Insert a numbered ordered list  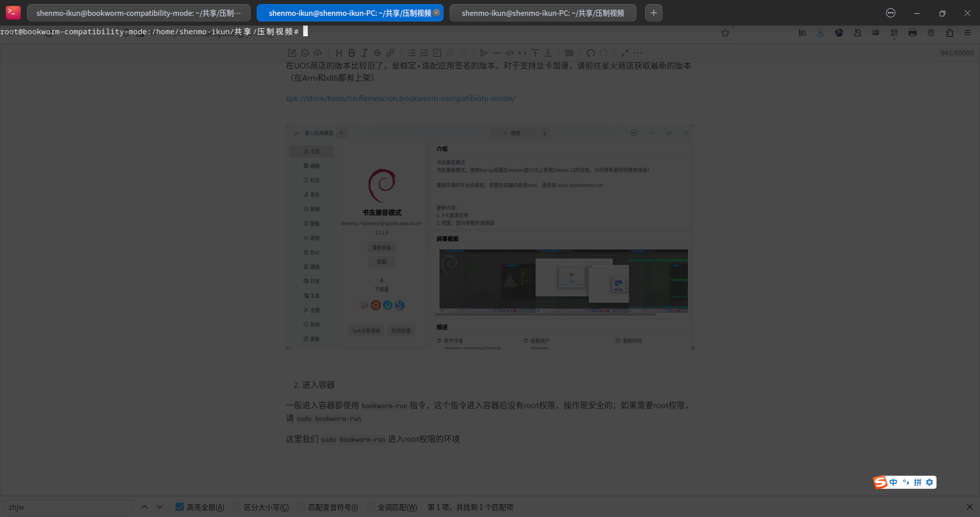(424, 53)
